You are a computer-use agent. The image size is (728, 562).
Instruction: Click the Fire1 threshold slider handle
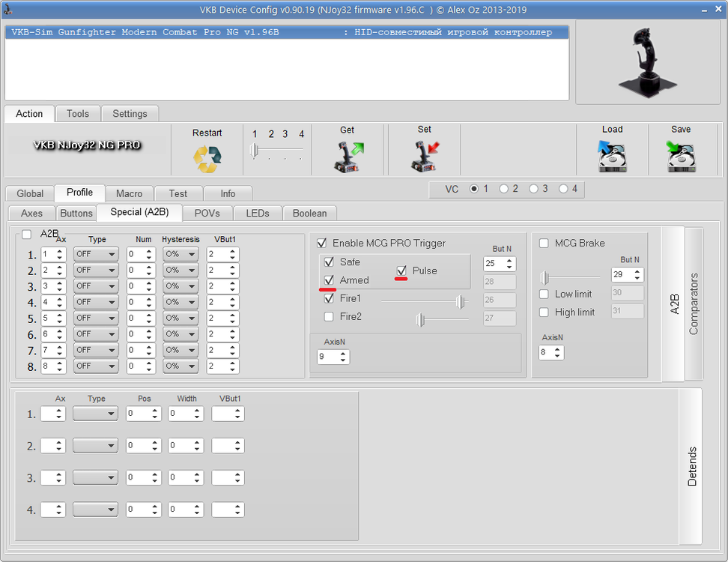(x=460, y=302)
